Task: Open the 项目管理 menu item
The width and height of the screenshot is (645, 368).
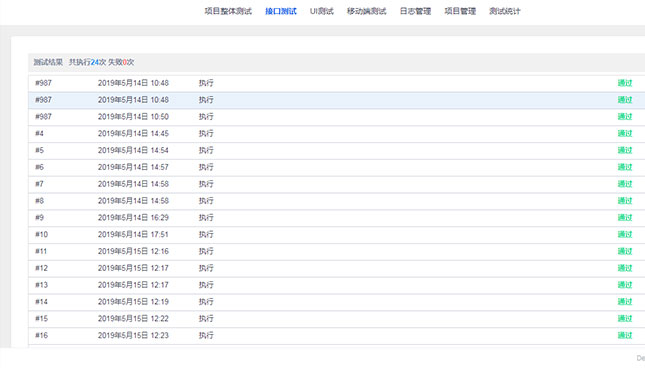Action: coord(460,11)
